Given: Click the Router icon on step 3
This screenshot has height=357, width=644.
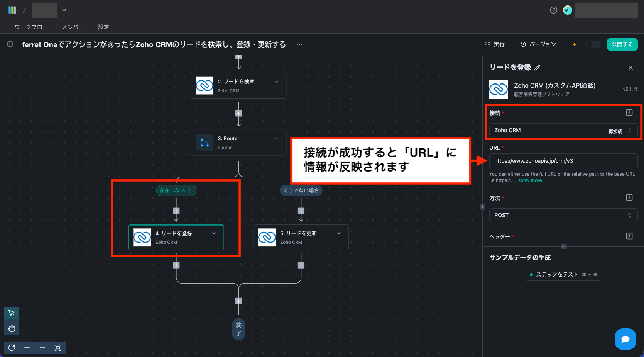Looking at the screenshot, I should pyautogui.click(x=205, y=143).
